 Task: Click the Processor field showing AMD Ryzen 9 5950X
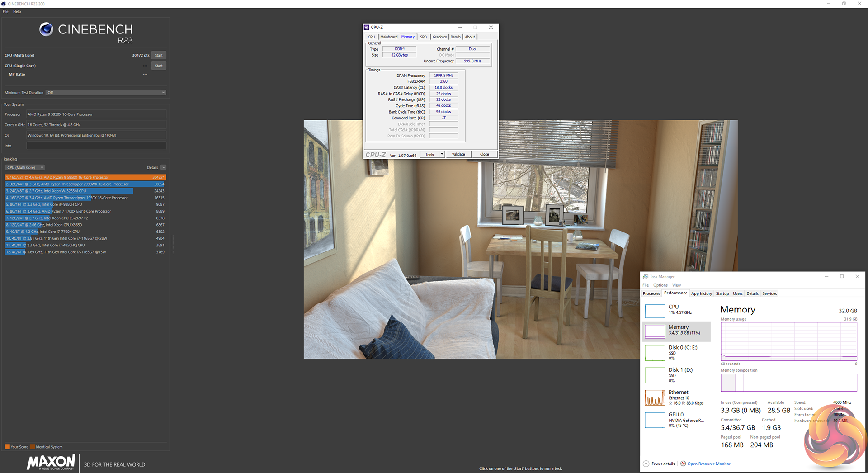(x=96, y=114)
